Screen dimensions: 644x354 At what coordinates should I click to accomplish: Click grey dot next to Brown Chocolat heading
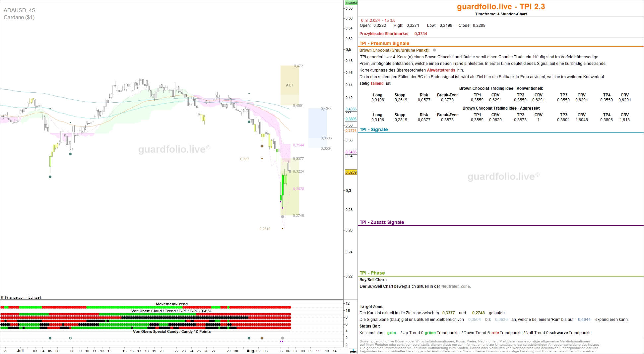pyautogui.click(x=434, y=50)
